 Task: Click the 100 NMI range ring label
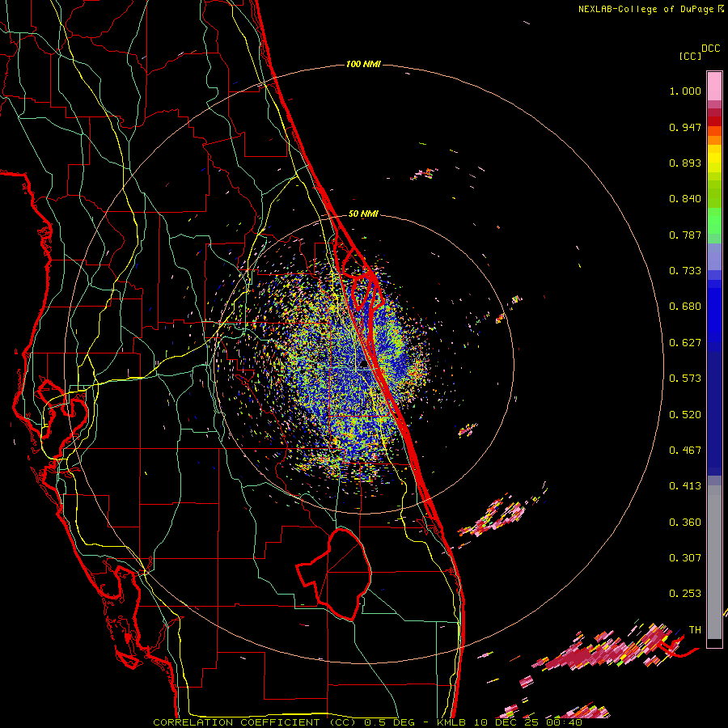(363, 64)
